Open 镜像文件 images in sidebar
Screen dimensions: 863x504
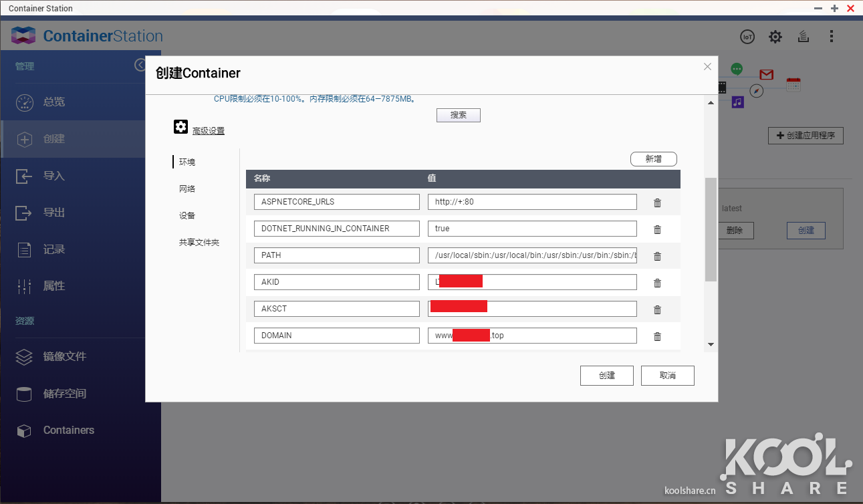73,357
